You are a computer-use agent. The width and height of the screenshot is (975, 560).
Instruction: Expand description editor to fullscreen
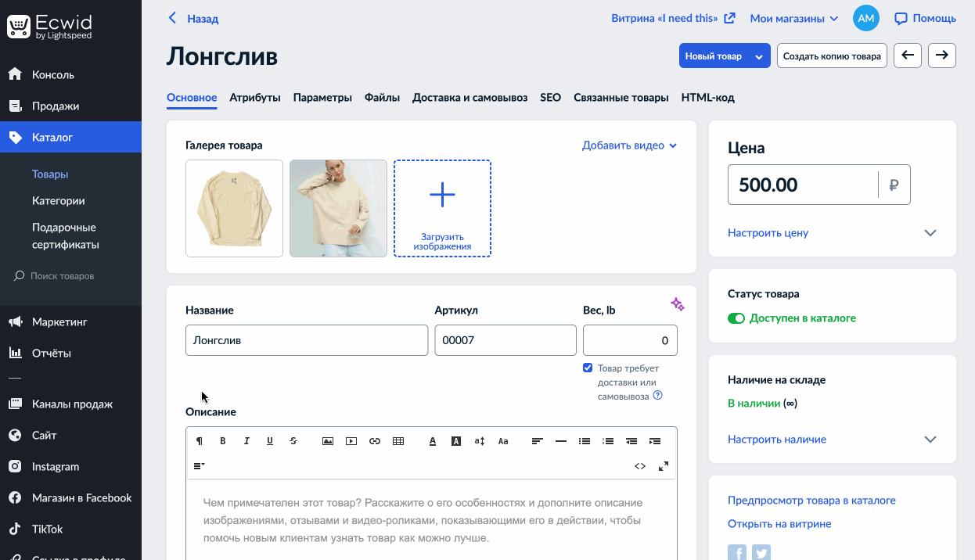pos(664,466)
